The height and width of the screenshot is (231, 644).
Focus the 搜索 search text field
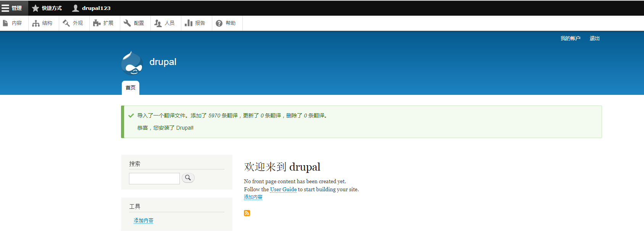(x=154, y=179)
